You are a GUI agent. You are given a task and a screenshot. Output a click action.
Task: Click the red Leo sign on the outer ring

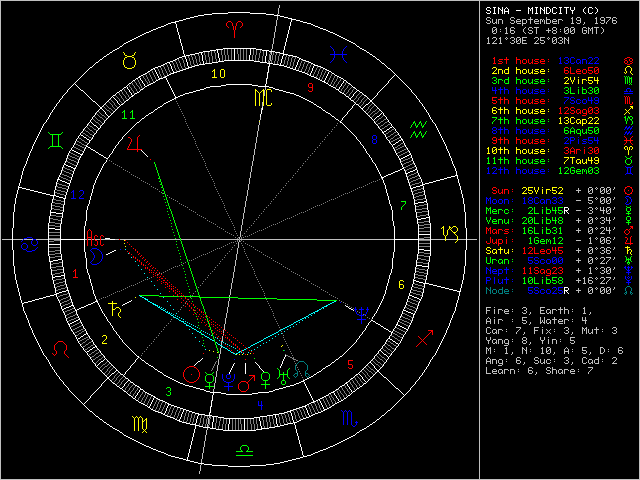point(61,348)
